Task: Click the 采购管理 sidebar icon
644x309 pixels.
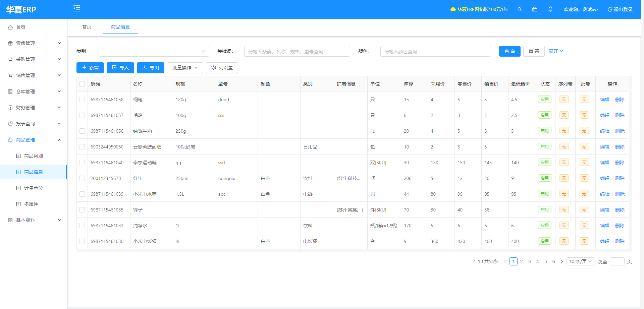Action: [x=10, y=59]
